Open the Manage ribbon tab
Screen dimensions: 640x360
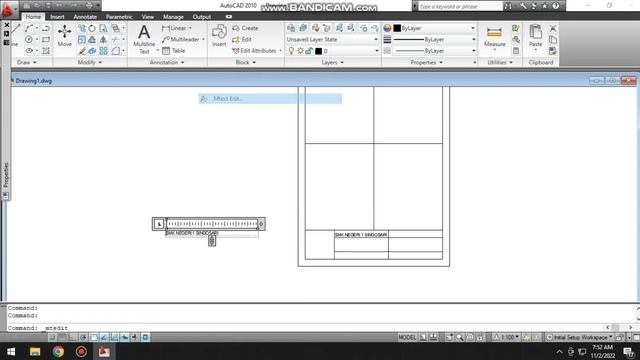tap(173, 17)
